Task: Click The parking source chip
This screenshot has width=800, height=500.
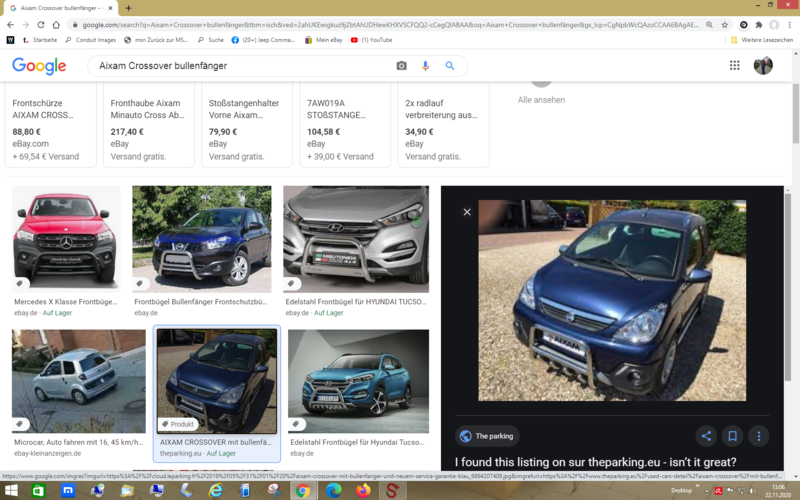Action: 487,436
